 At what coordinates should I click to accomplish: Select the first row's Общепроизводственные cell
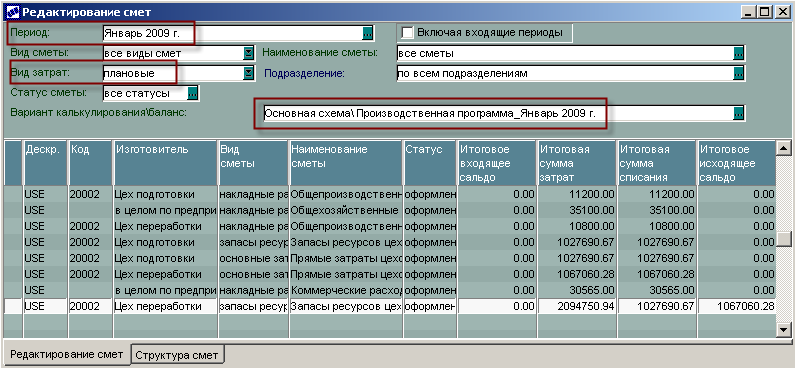(x=346, y=194)
